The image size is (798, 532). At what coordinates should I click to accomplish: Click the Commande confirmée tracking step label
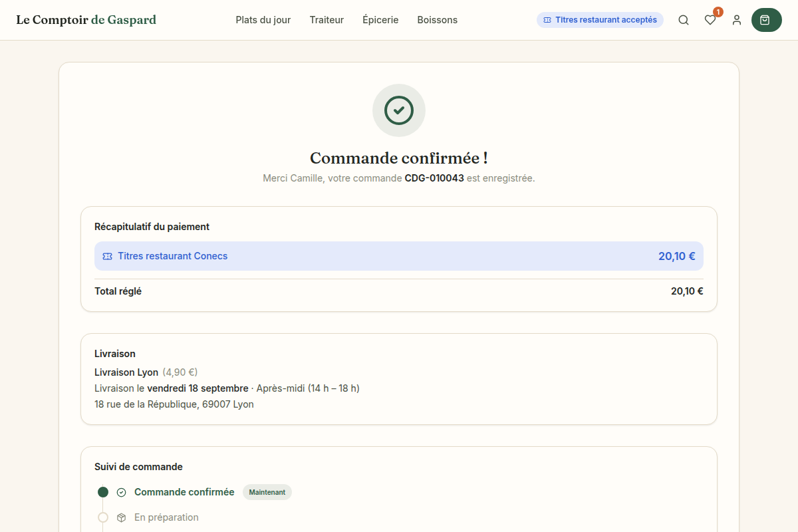coord(184,492)
